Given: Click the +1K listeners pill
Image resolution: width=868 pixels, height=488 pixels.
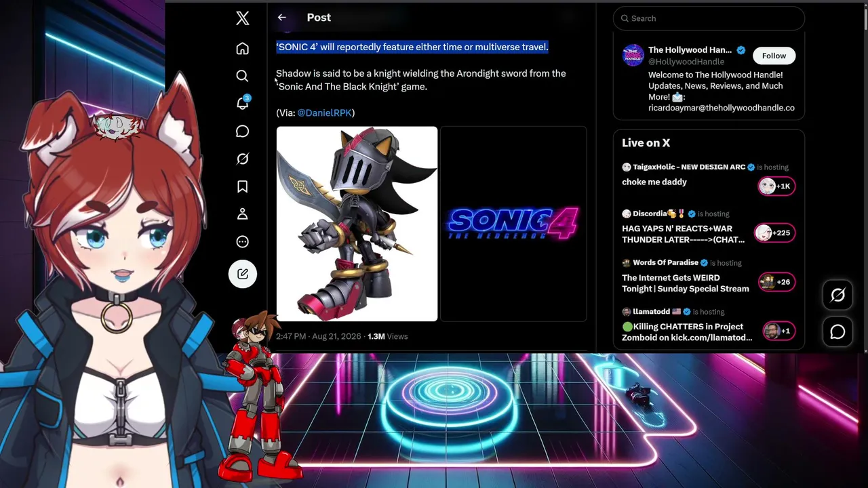Looking at the screenshot, I should tap(776, 186).
